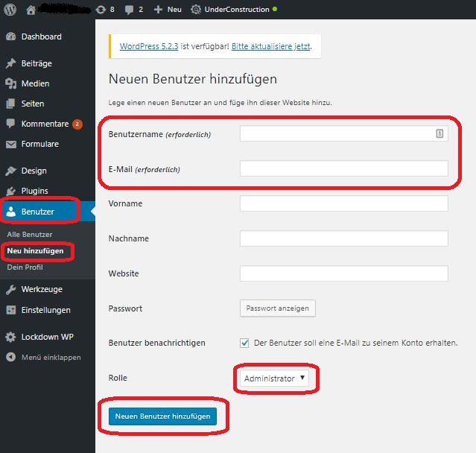The height and width of the screenshot is (453, 476).
Task: Click the WordPress logo icon
Action: tap(10, 10)
